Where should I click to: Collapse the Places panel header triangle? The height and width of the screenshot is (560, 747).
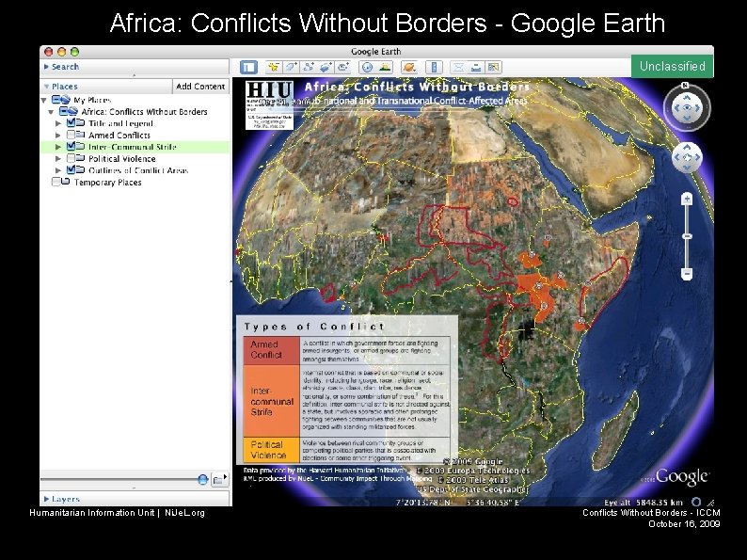click(47, 87)
